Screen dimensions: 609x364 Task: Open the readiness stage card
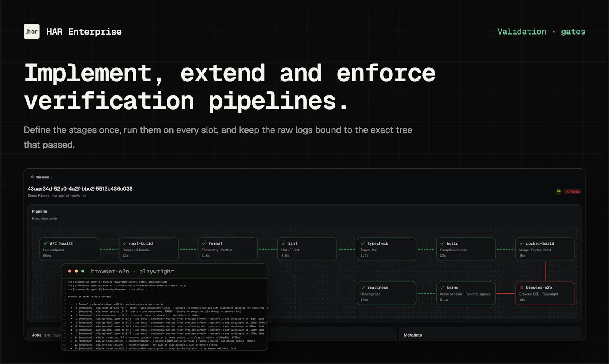pos(387,293)
